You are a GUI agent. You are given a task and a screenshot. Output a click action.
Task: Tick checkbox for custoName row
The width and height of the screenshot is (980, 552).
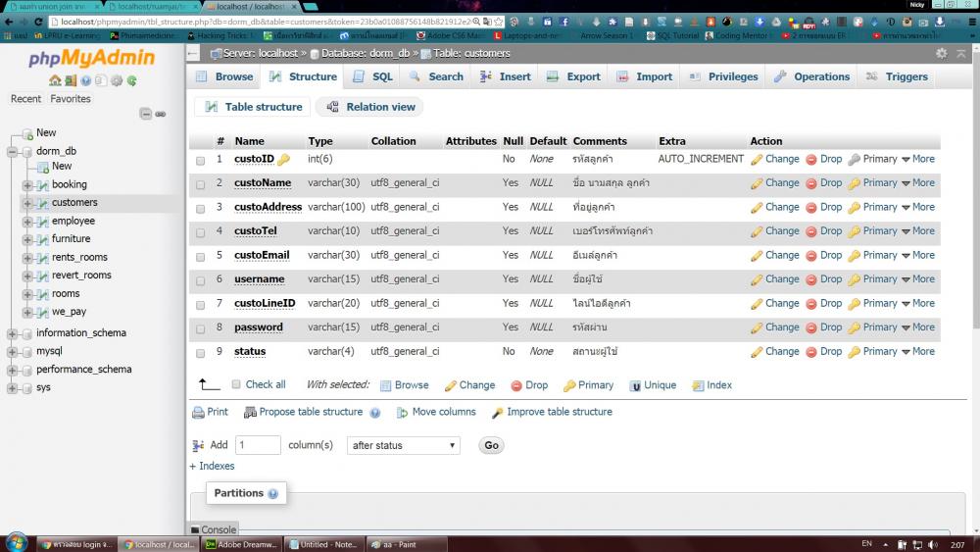click(x=200, y=184)
